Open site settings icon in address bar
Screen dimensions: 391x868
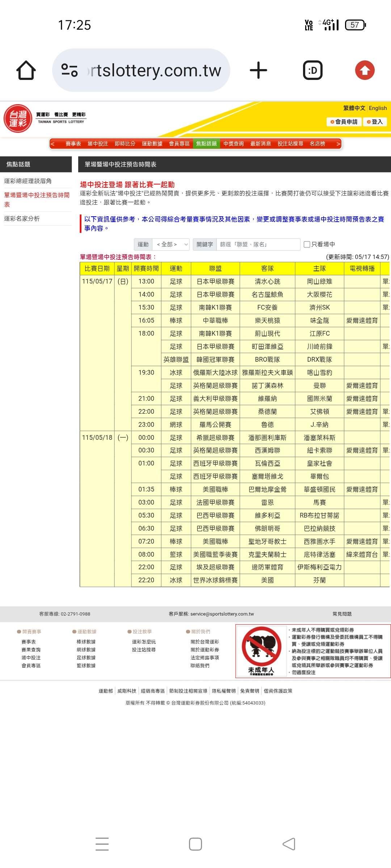pyautogui.click(x=70, y=70)
